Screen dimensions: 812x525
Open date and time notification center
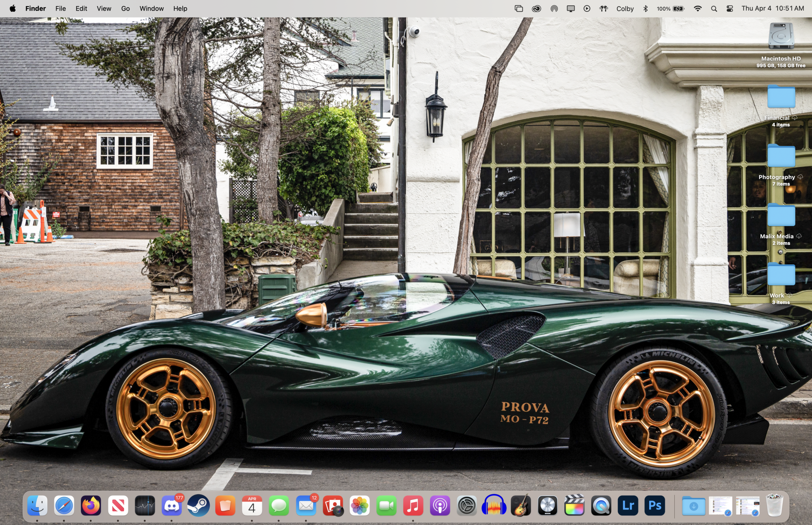(x=773, y=9)
